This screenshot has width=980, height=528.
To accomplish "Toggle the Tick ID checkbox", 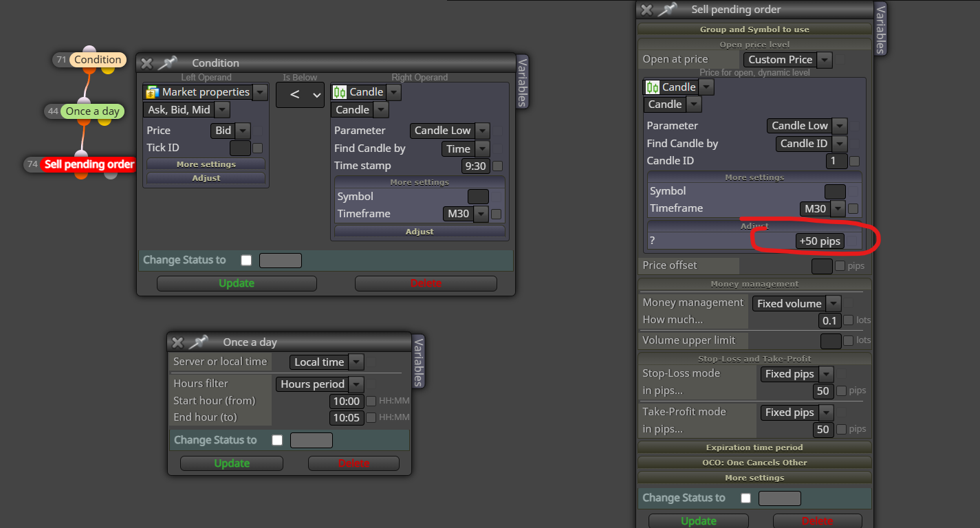I will click(x=257, y=148).
